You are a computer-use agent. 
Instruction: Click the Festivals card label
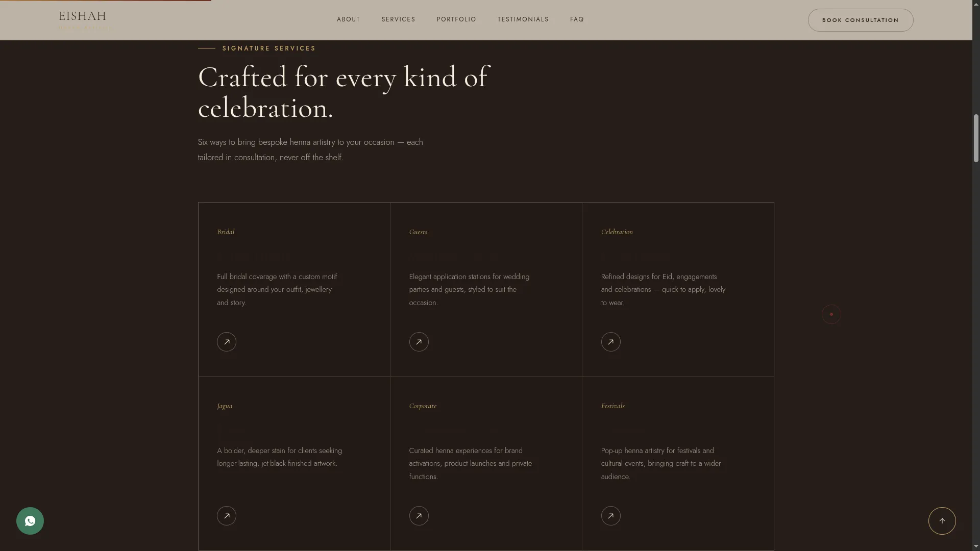[612, 406]
